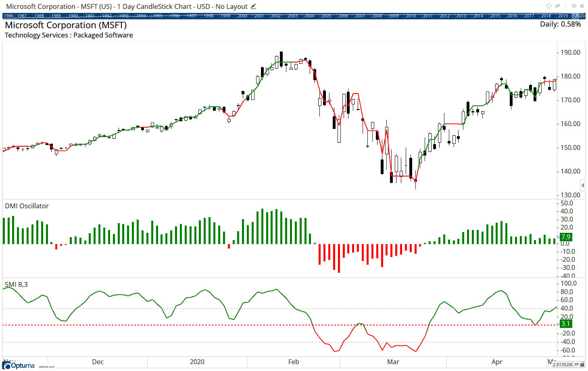Image resolution: width=588 pixels, height=371 pixels.
Task: Click 'Technology Services : Packaged Software' label
Action: coord(69,35)
